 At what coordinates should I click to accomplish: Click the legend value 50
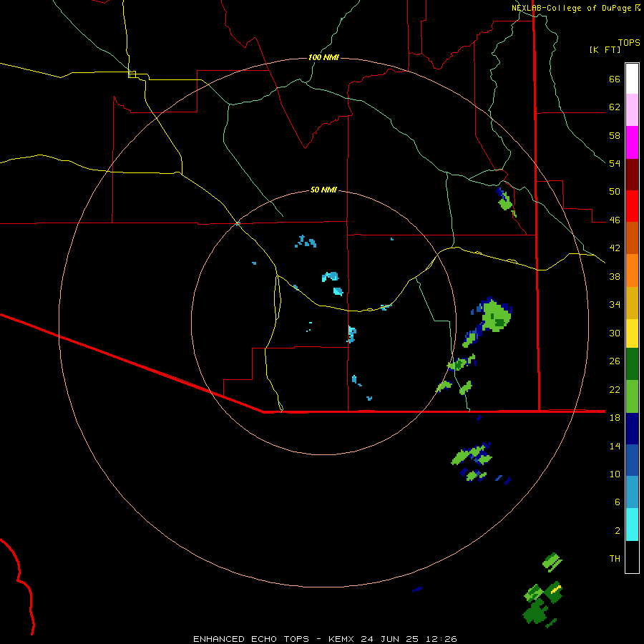pyautogui.click(x=615, y=191)
